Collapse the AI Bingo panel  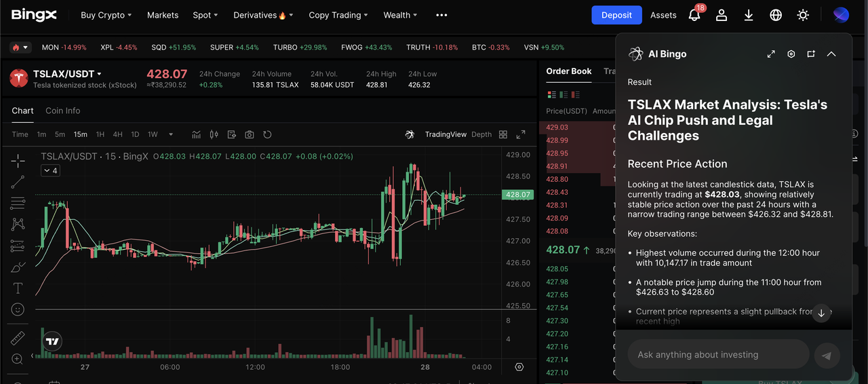click(x=831, y=54)
